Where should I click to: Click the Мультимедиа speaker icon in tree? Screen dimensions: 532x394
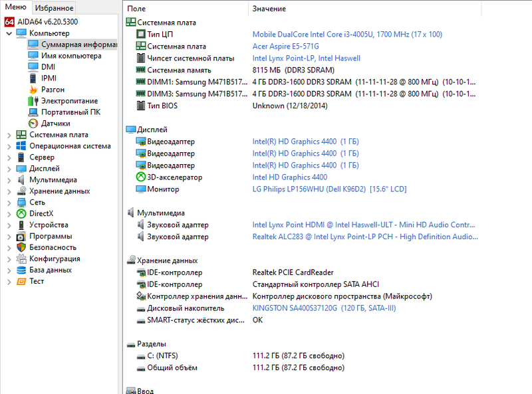21,179
